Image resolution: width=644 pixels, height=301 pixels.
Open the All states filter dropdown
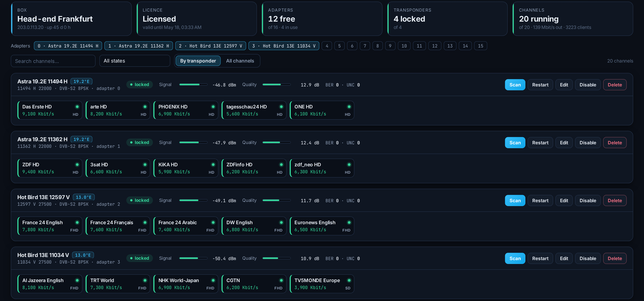(x=135, y=61)
